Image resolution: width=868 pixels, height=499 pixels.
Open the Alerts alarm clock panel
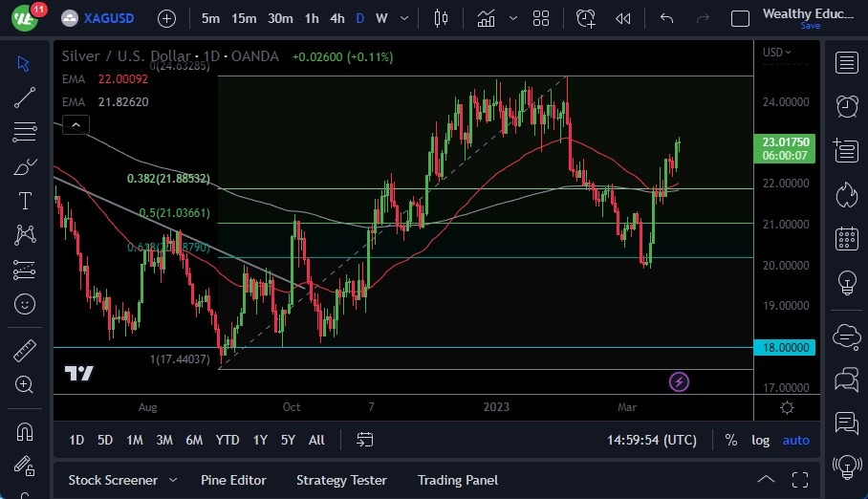[x=846, y=105]
